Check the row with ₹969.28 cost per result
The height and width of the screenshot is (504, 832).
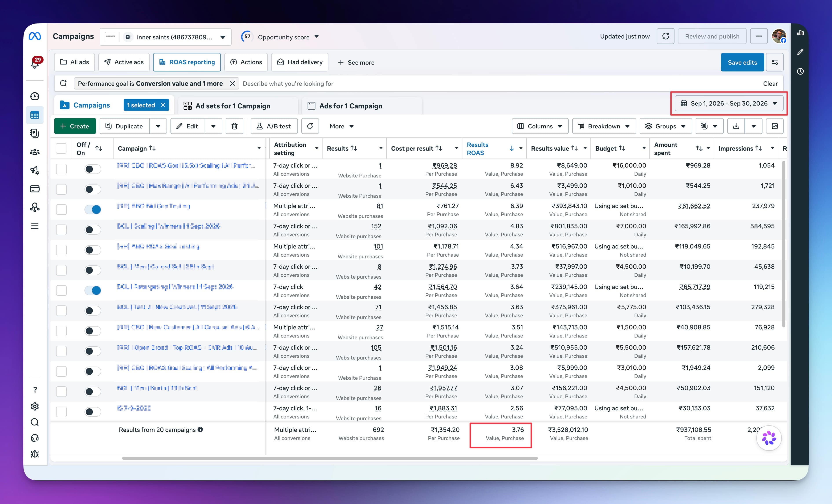pyautogui.click(x=61, y=169)
